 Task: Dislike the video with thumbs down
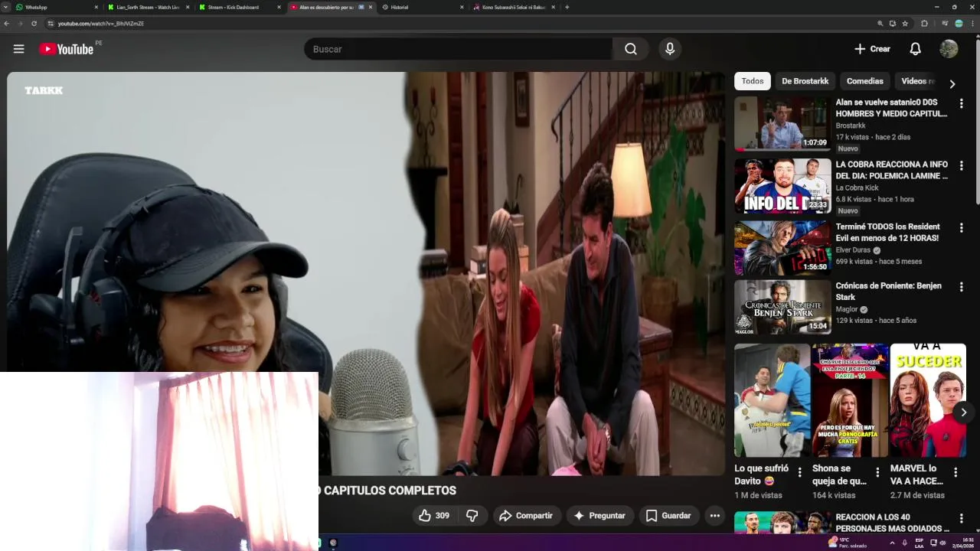[x=472, y=516]
